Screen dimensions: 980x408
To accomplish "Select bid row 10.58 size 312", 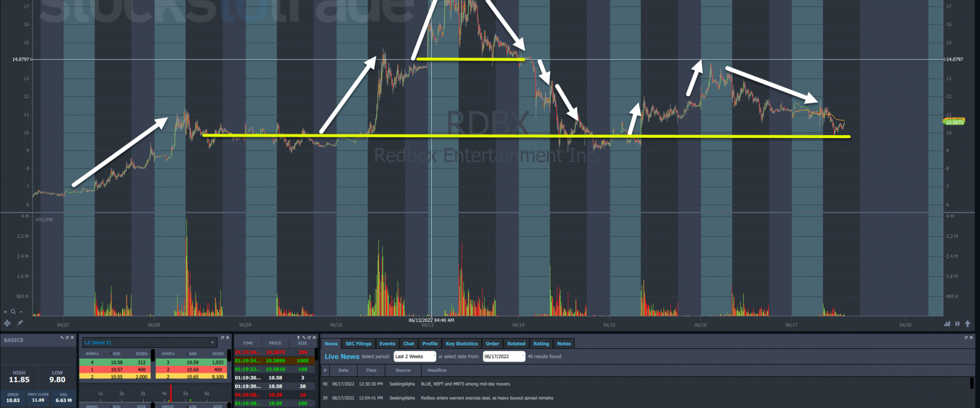I will 115,363.
